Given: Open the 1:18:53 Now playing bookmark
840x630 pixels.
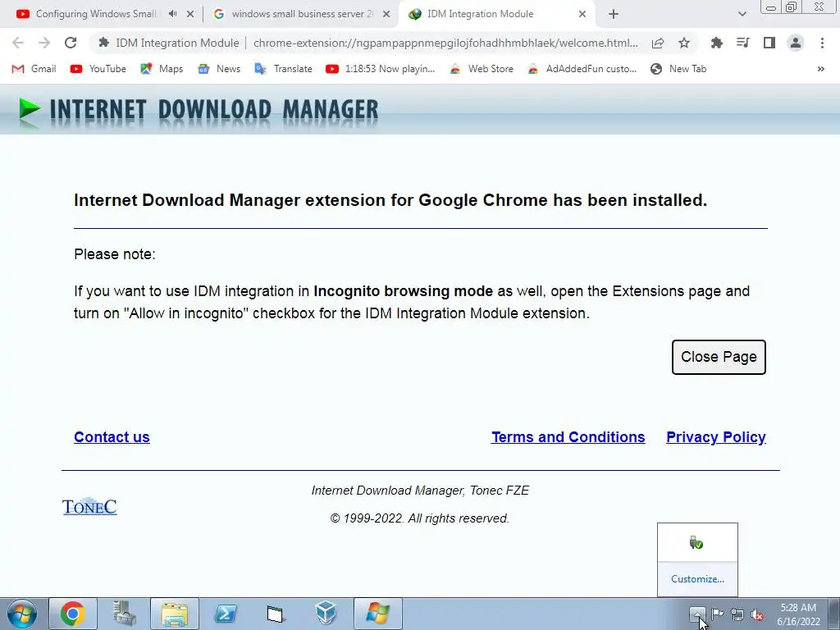Looking at the screenshot, I should coord(381,69).
